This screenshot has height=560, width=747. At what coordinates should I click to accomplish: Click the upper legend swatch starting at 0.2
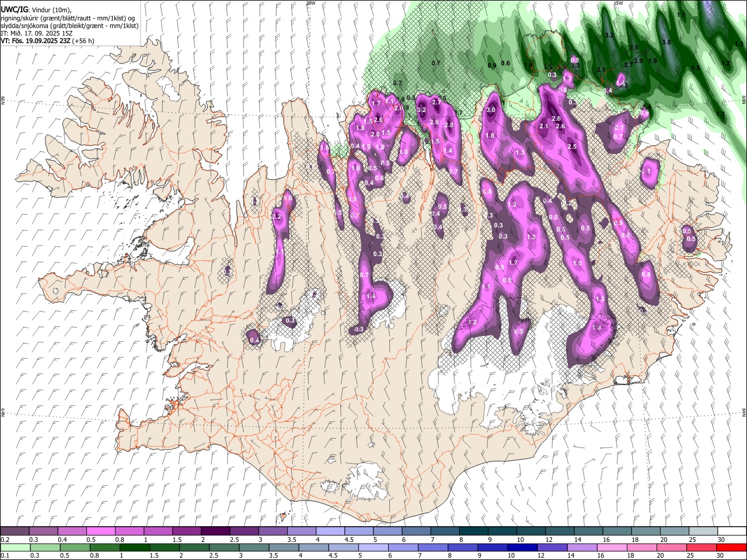click(x=15, y=531)
